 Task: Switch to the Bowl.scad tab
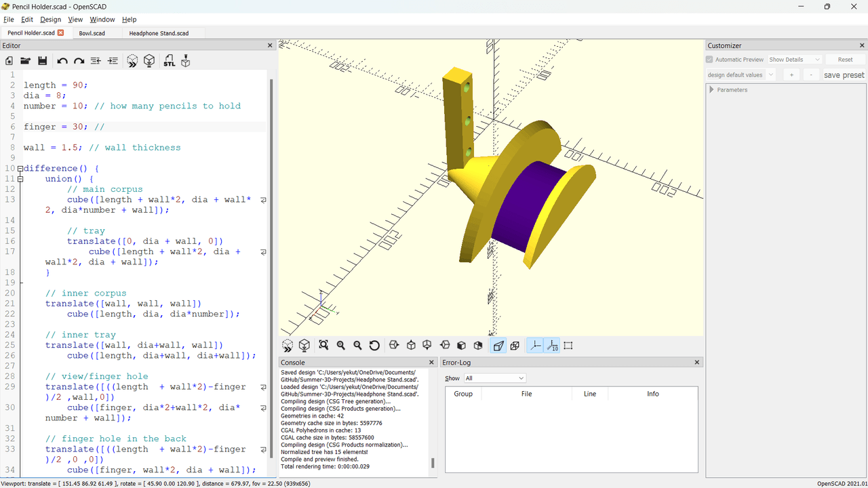point(92,33)
